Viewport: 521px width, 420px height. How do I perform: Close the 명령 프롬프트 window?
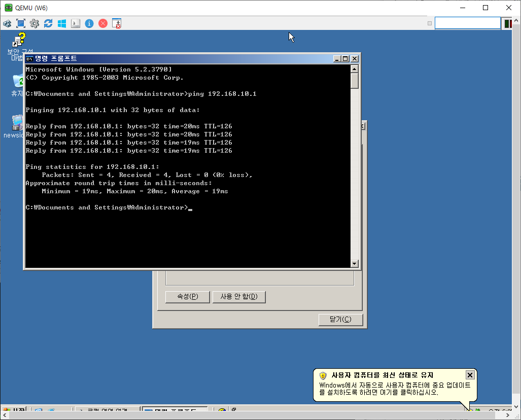[x=355, y=59]
